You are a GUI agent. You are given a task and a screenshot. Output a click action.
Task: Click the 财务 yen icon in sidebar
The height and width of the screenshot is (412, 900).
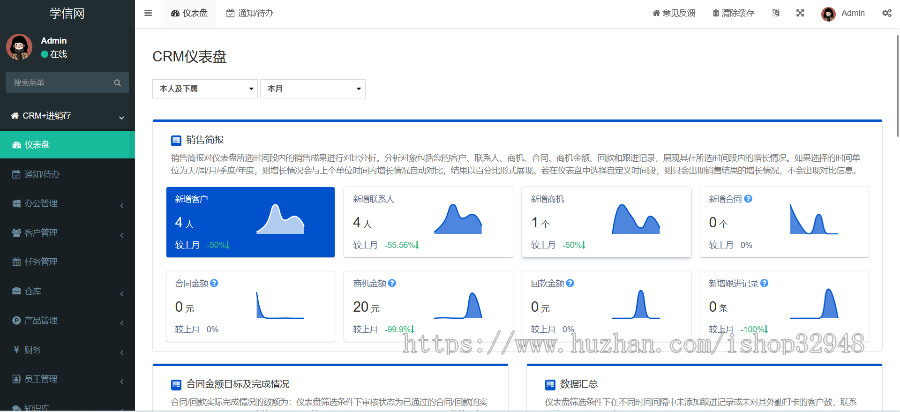[16, 350]
